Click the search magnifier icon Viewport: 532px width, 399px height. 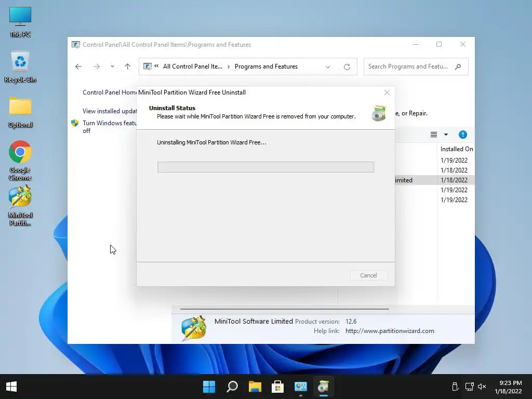(458, 66)
